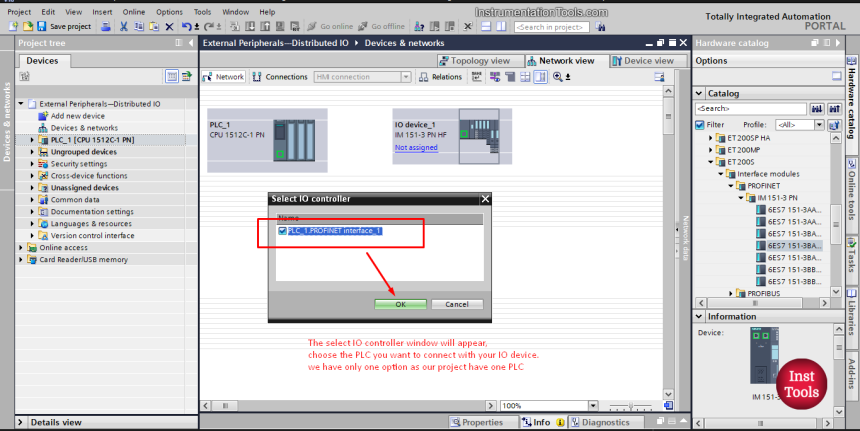Open the HMI connection dropdown

point(406,77)
